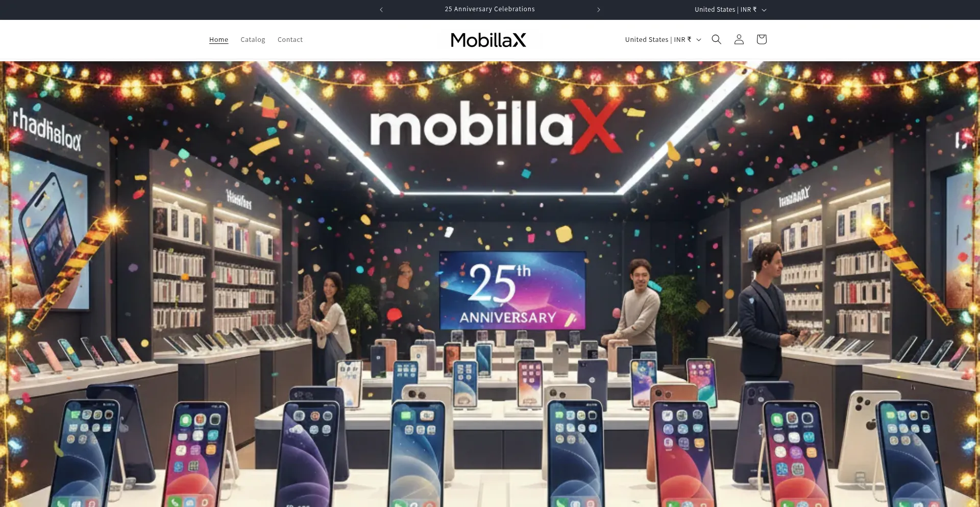Show next announcement with right arrow
The image size is (980, 507).
[599, 10]
